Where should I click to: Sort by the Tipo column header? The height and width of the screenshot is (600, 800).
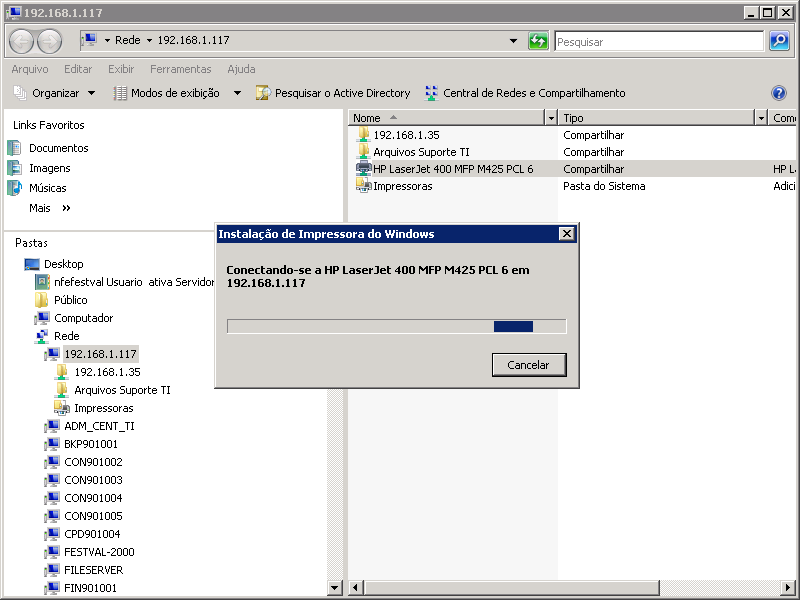tap(657, 118)
